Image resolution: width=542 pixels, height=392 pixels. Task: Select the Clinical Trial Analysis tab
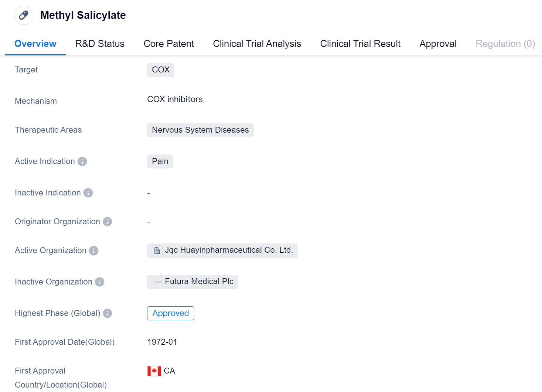point(257,44)
